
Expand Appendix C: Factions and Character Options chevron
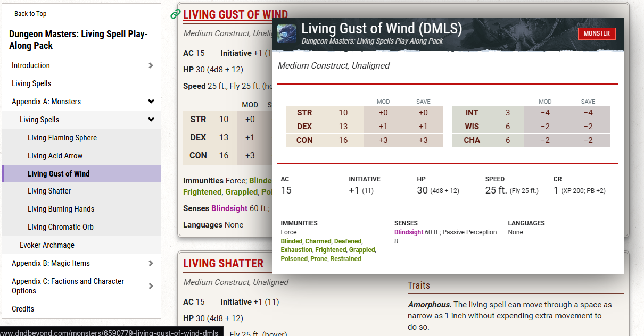[x=151, y=286]
